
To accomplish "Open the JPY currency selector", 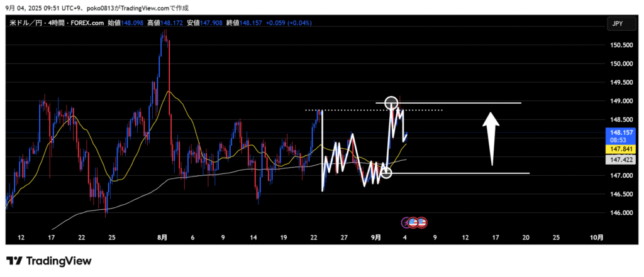I will point(617,24).
